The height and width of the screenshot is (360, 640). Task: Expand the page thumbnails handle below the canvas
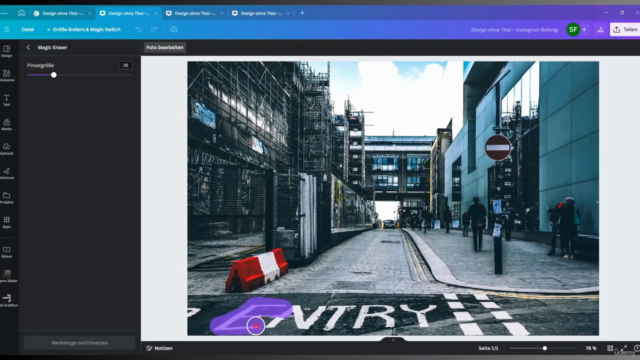pyautogui.click(x=393, y=340)
